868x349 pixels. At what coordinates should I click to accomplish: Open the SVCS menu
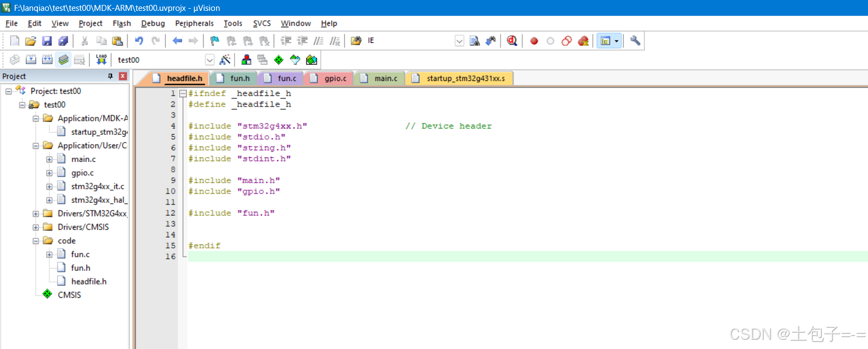point(262,23)
